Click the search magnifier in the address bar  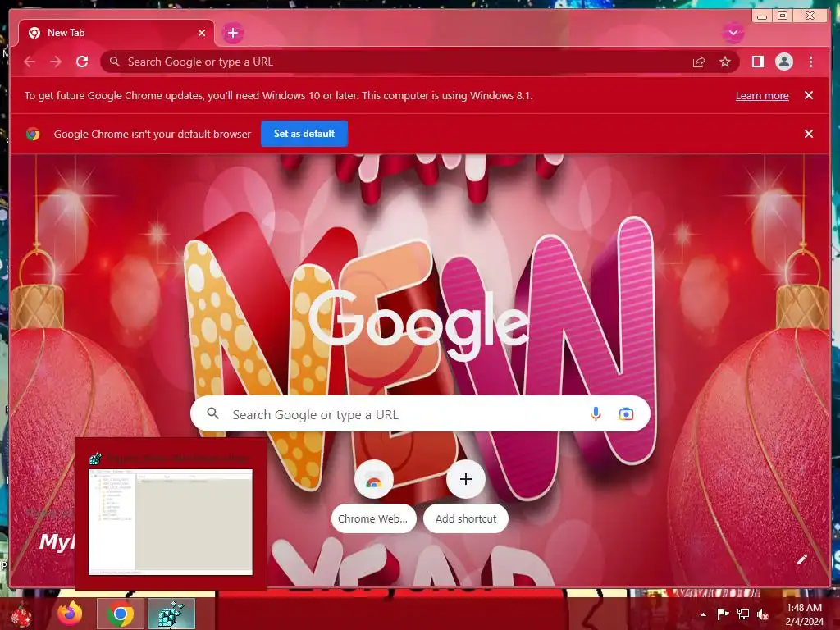coord(115,62)
